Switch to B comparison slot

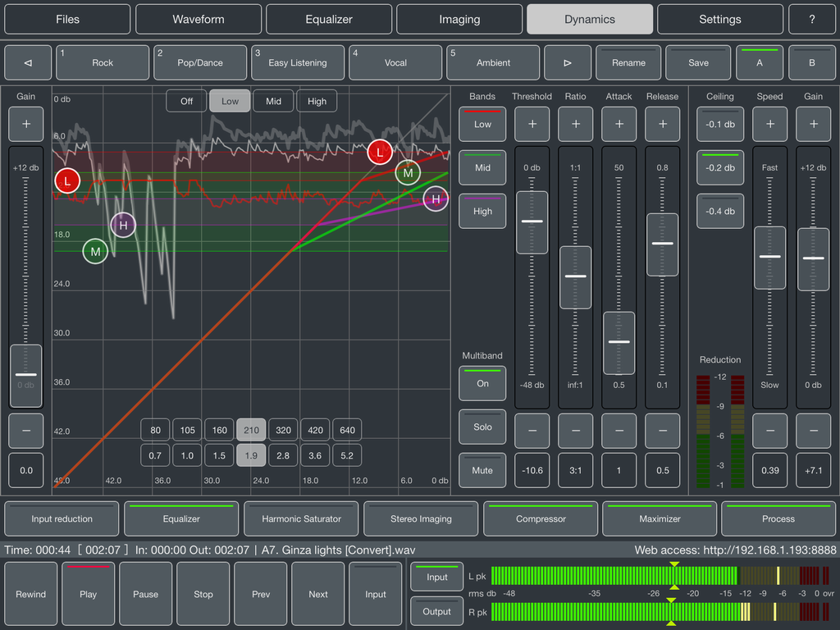pyautogui.click(x=811, y=62)
